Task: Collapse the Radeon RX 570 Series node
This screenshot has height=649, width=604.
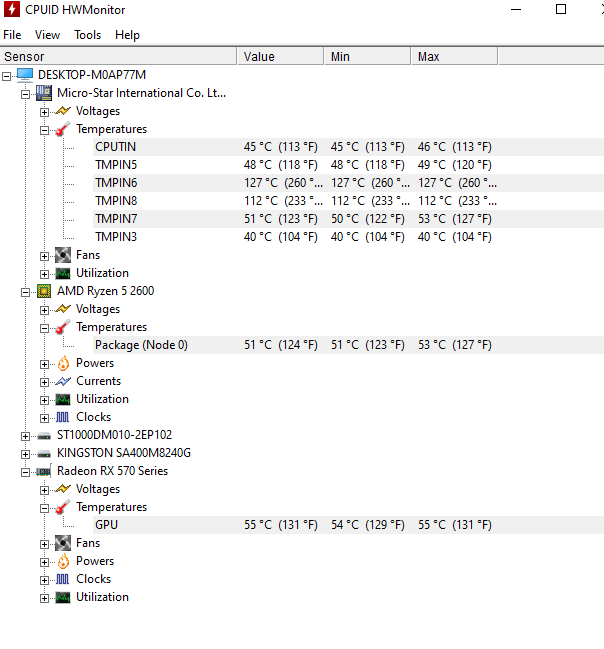Action: tap(25, 472)
